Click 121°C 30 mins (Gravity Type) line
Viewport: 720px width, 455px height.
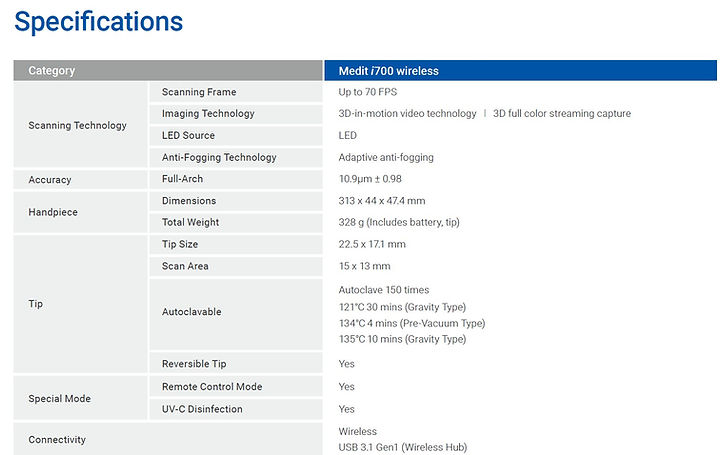(x=402, y=307)
